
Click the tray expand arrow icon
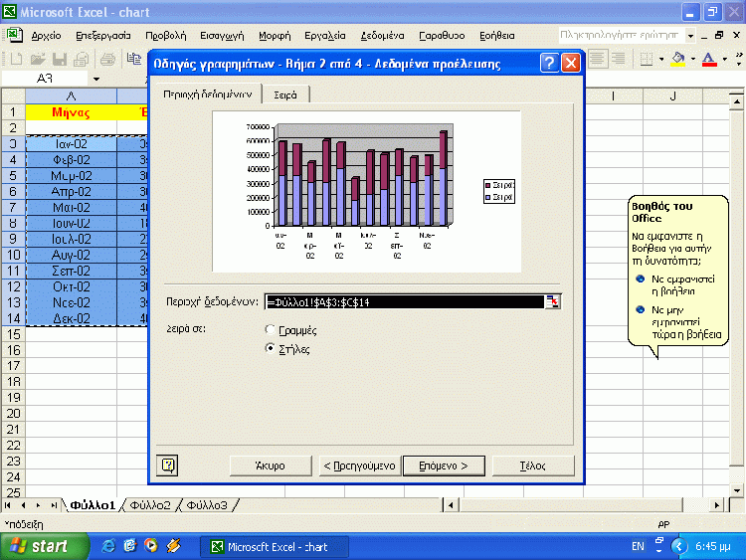click(679, 546)
